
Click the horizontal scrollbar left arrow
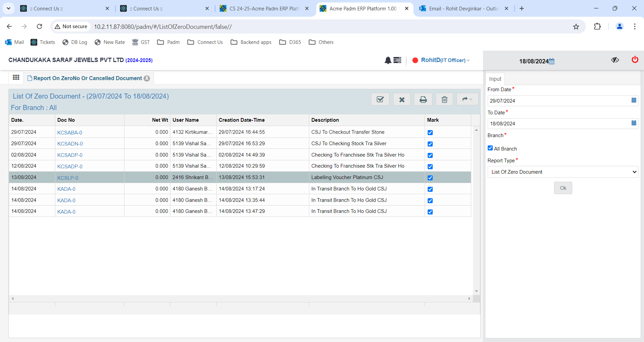[13, 298]
